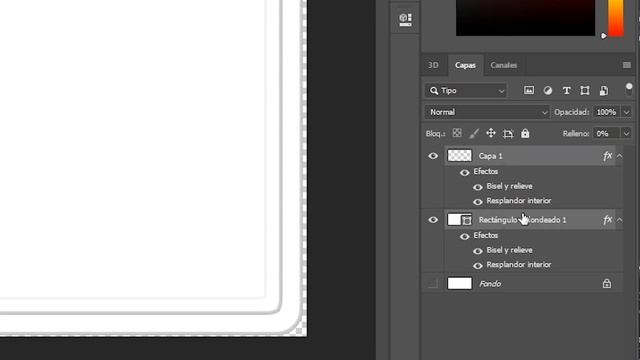Hide Resplandor interior on Rectángulo redondeado 1
Image resolution: width=640 pixels, height=360 pixels.
[478, 266]
